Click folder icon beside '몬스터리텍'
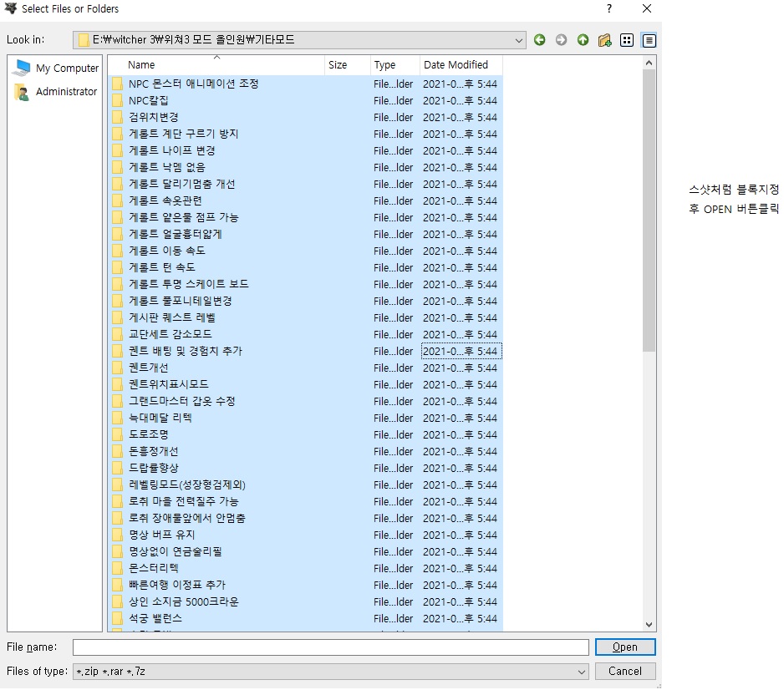This screenshot has height=690, width=784. point(118,569)
